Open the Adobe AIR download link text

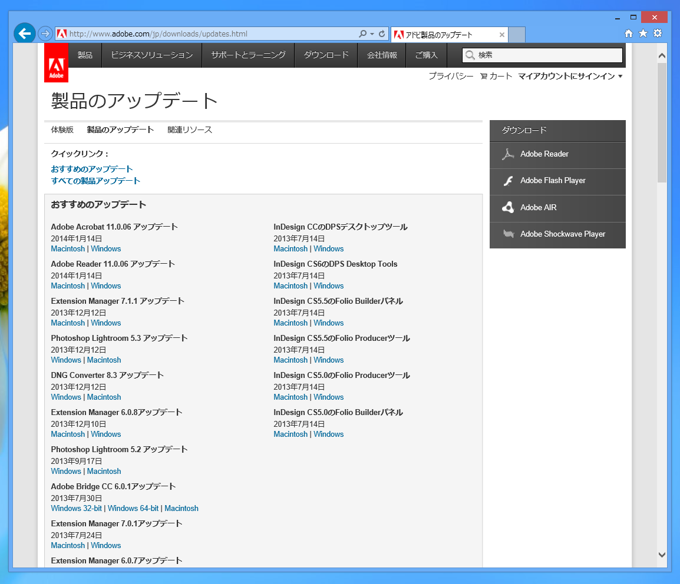tap(538, 207)
